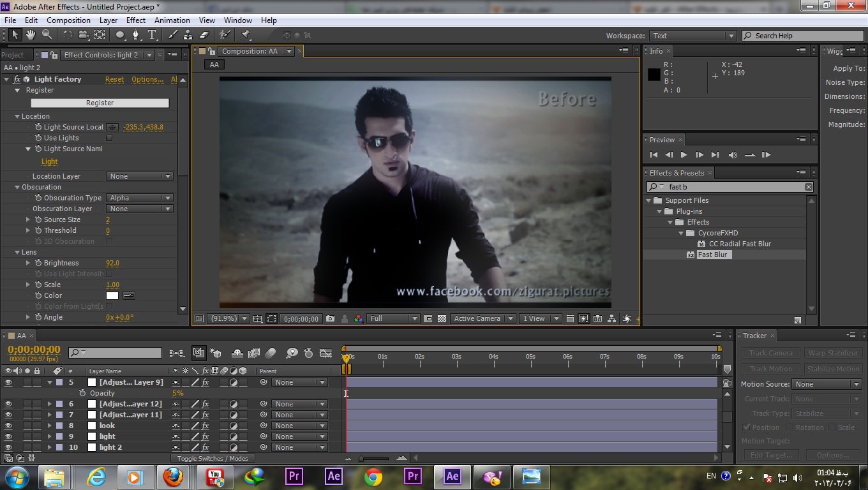Click the Register button
Image resolution: width=868 pixels, height=490 pixels.
tap(100, 103)
